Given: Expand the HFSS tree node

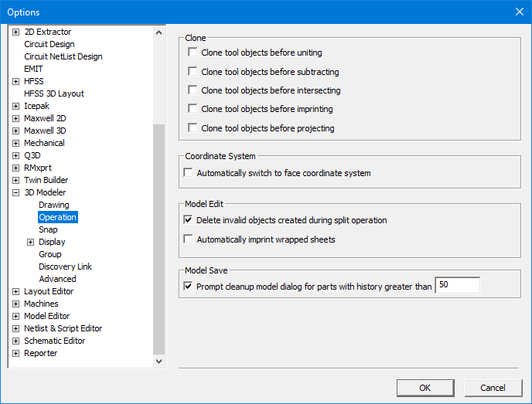Looking at the screenshot, I should click(x=16, y=81).
